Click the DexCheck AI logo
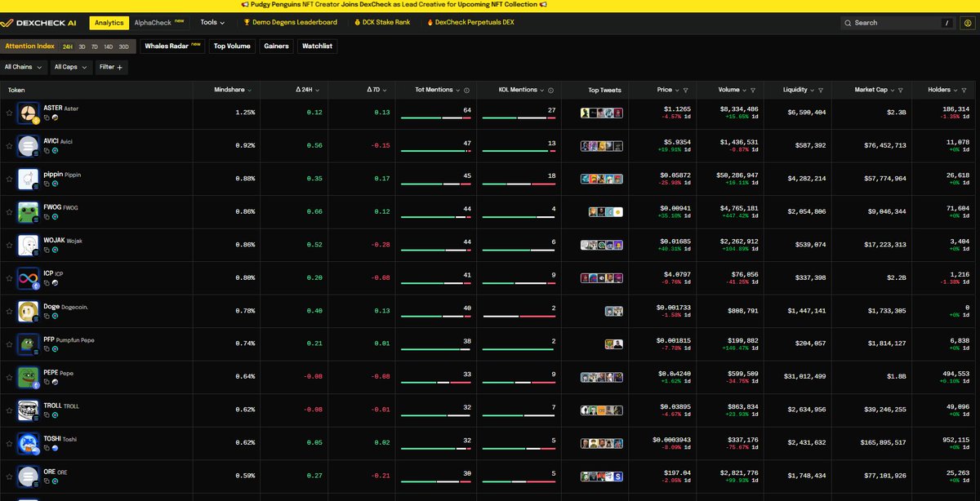Screen dimensions: 980x501 pyautogui.click(x=40, y=23)
